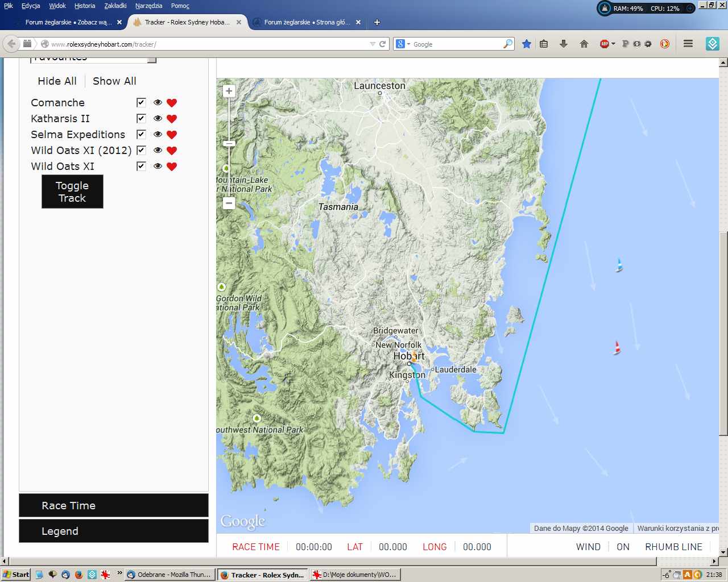Select the red yacht marker on the map
This screenshot has height=582, width=728.
pos(617,348)
